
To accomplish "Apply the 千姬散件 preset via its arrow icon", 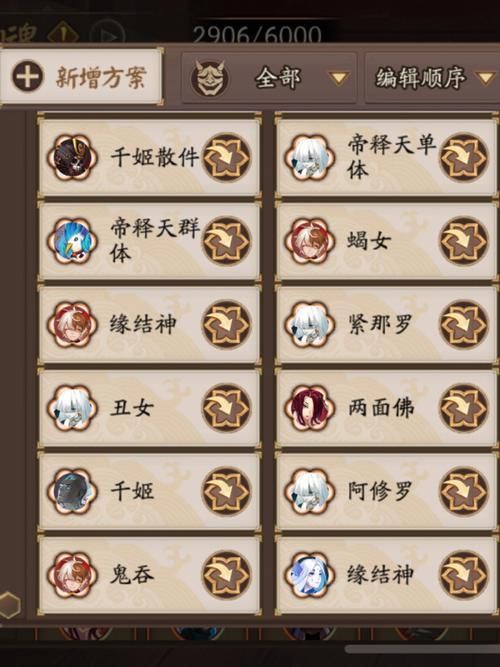I will [226, 157].
